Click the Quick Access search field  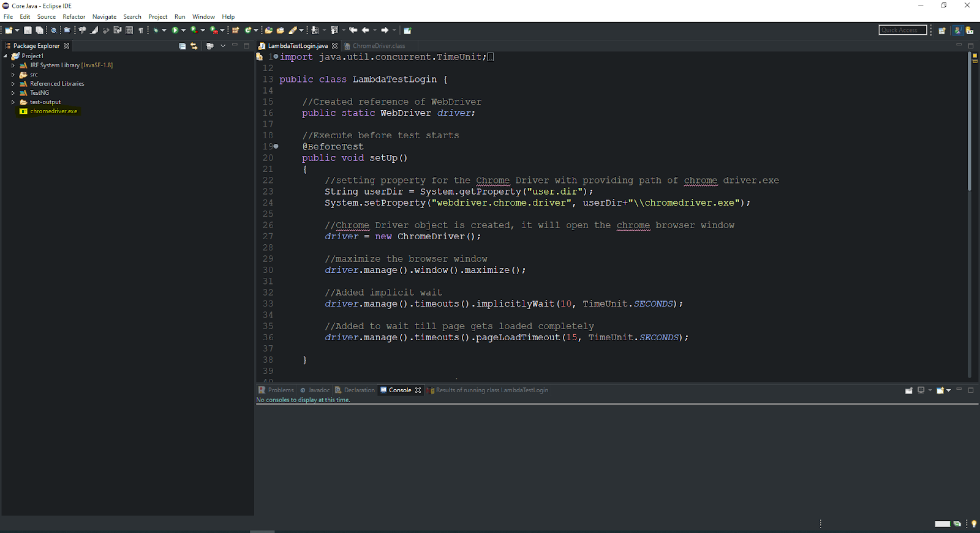(x=902, y=30)
